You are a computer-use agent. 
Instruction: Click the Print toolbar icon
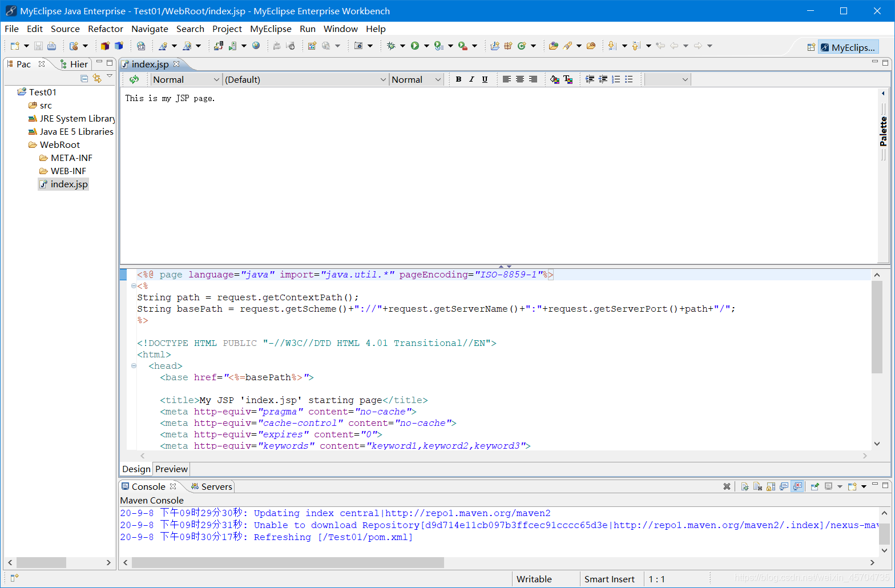pos(51,46)
